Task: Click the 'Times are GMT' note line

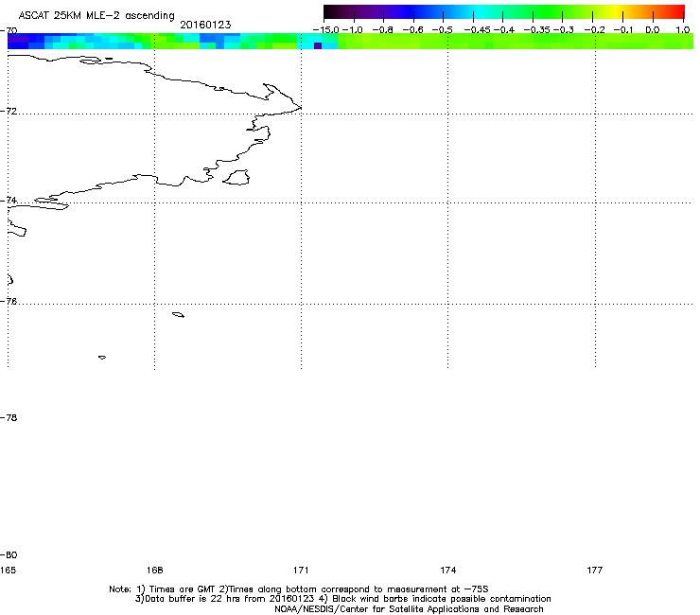Action: [299, 589]
